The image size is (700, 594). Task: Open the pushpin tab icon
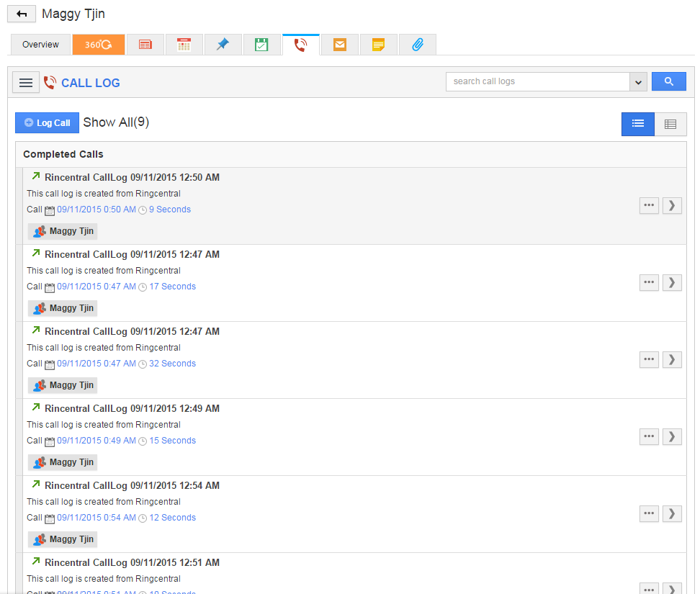point(223,45)
